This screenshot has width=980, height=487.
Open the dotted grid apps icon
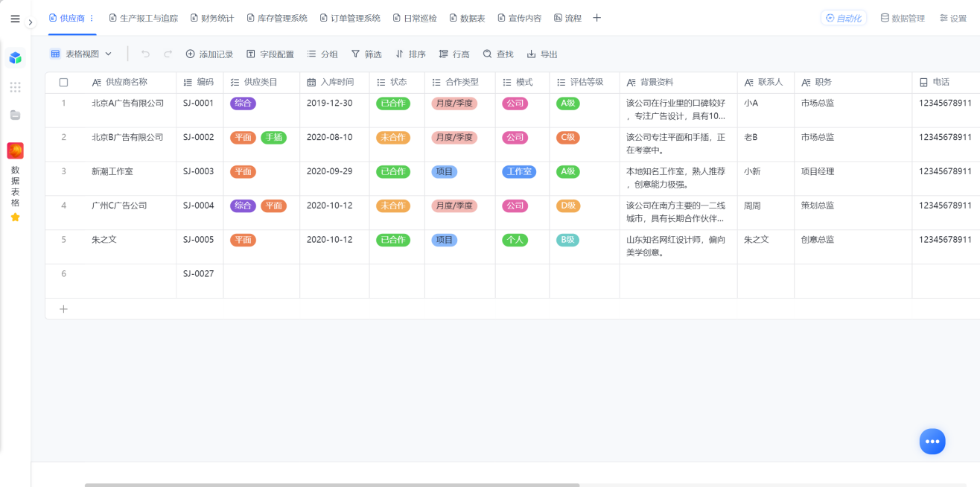[x=15, y=87]
